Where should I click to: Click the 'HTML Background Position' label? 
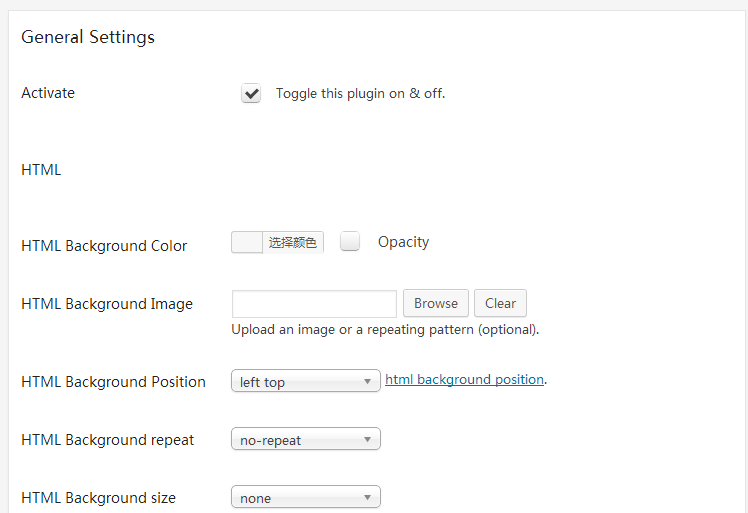click(113, 382)
